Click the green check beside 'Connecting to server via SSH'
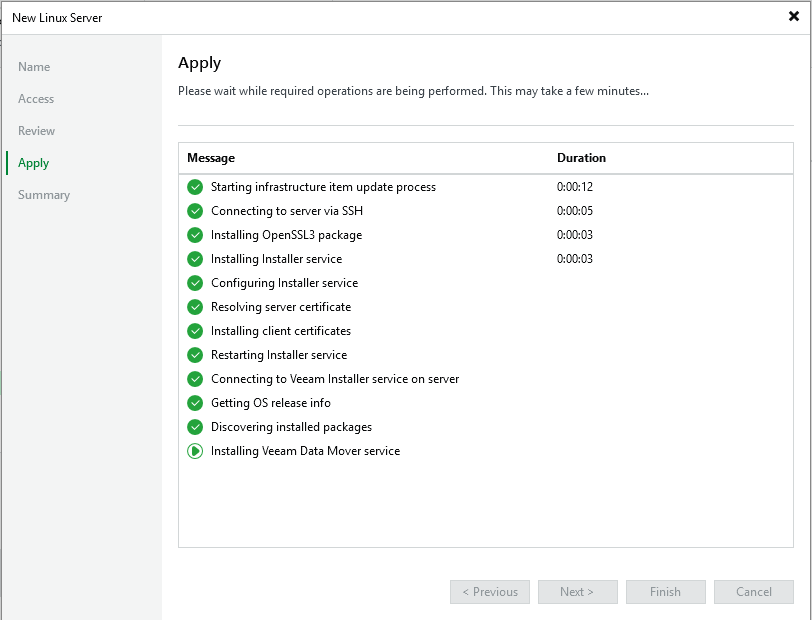Screen dimensions: 812x620 pyautogui.click(x=195, y=211)
